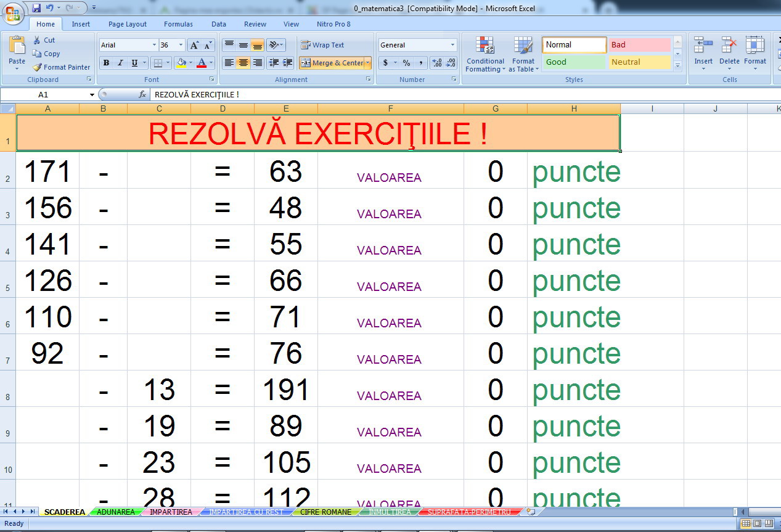Toggle Wrap Text option
This screenshot has height=532, width=781.
(x=322, y=45)
